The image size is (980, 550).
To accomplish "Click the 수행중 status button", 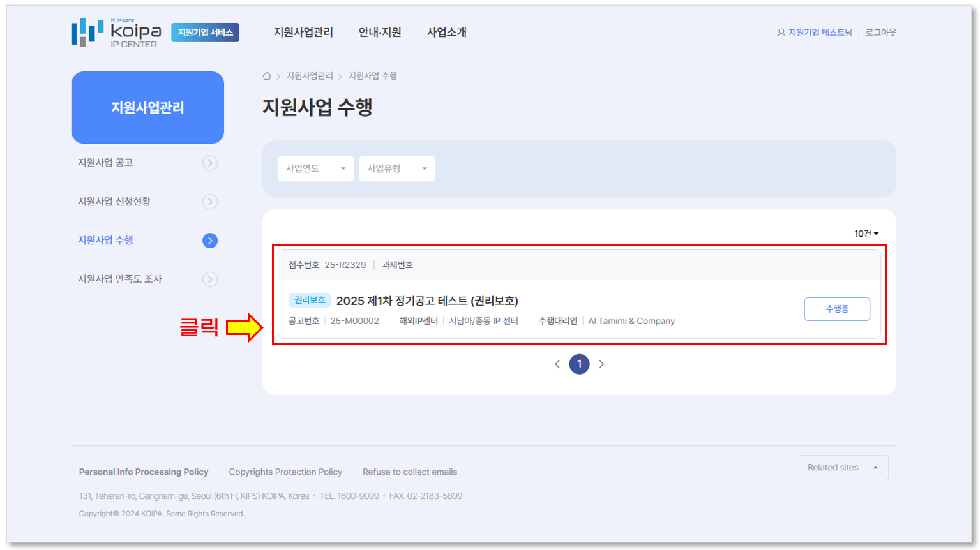I will 837,309.
